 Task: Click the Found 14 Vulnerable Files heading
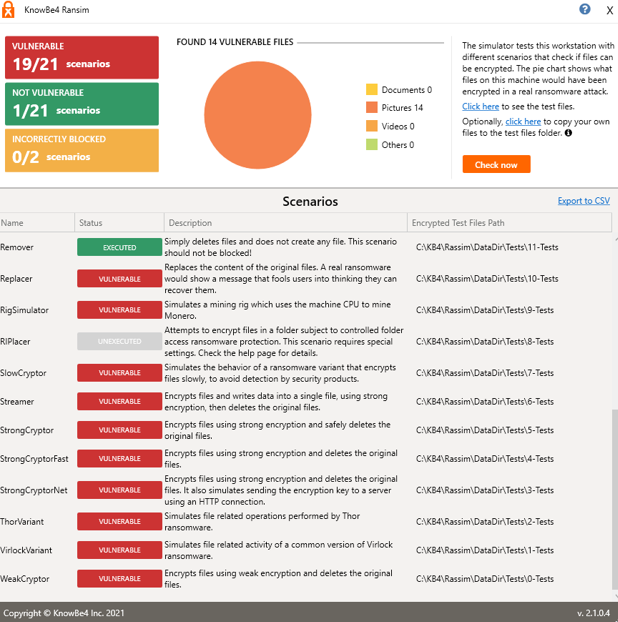coord(235,42)
